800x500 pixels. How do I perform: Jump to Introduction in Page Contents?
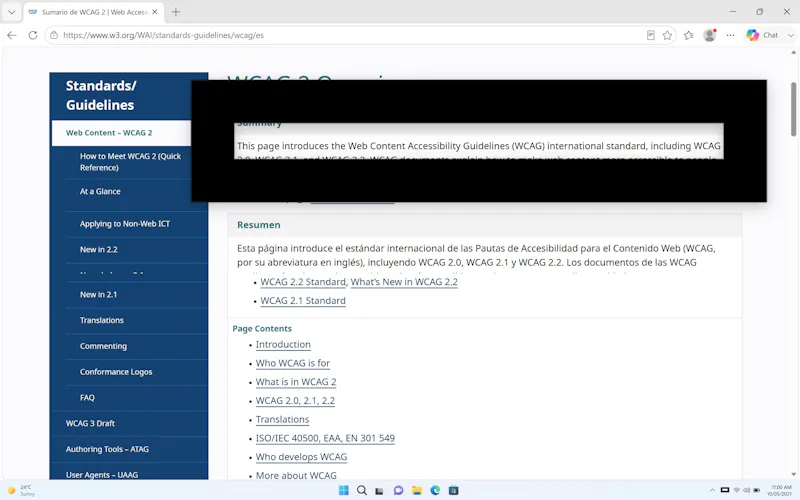click(x=283, y=344)
